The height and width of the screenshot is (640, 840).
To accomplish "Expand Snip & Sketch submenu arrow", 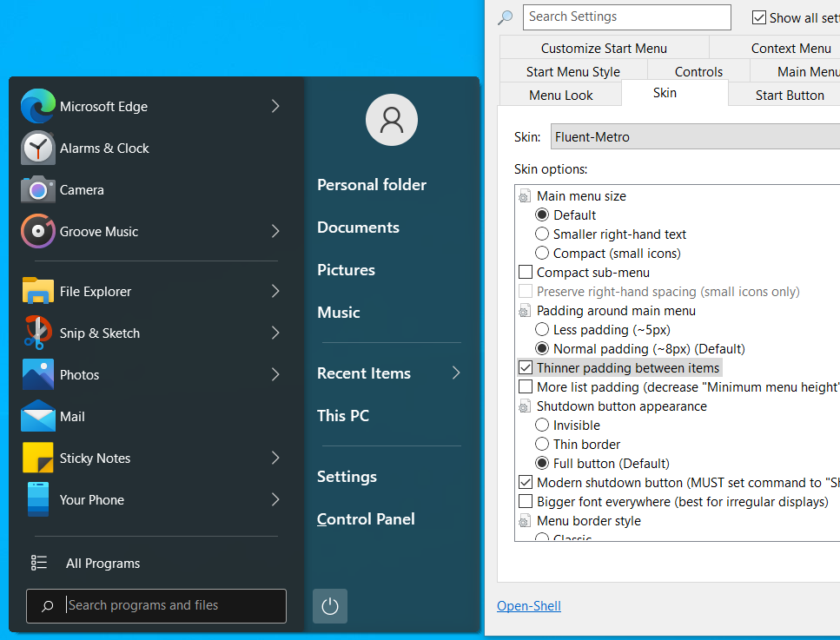I will pyautogui.click(x=275, y=333).
